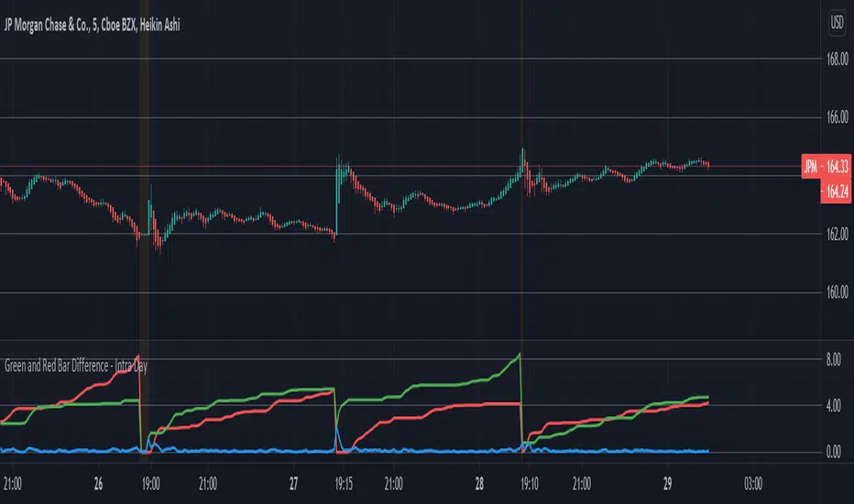Select date 27 on time axis
Screen dimensions: 854x504
(x=293, y=484)
